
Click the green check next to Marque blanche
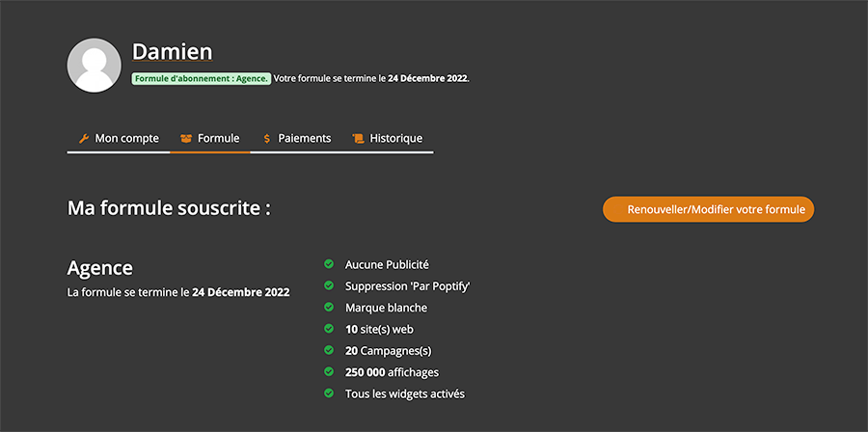(328, 307)
